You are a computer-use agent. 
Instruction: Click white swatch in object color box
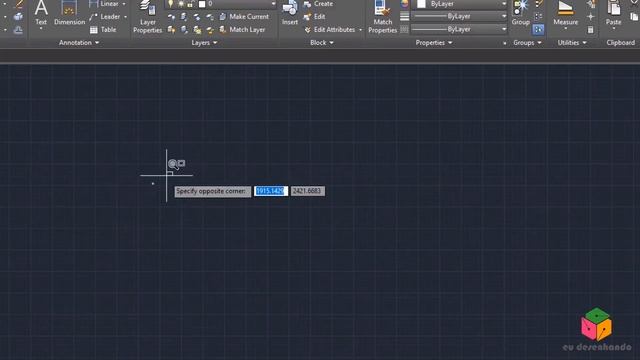(421, 4)
